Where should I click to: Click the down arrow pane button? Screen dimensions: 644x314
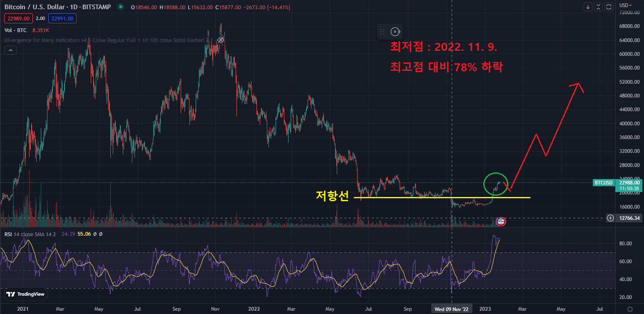[x=588, y=7]
